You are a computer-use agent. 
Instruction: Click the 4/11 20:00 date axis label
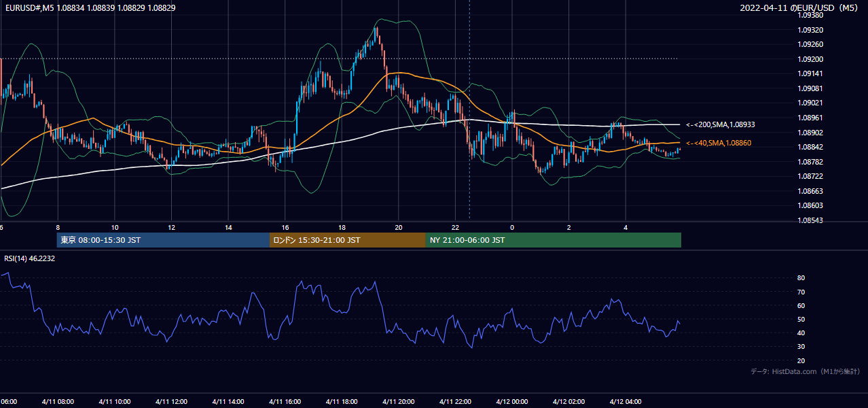click(398, 402)
